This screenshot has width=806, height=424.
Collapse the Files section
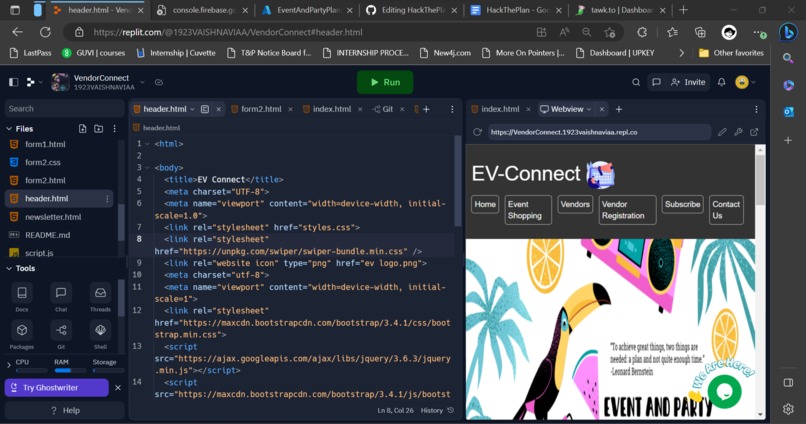[9, 128]
